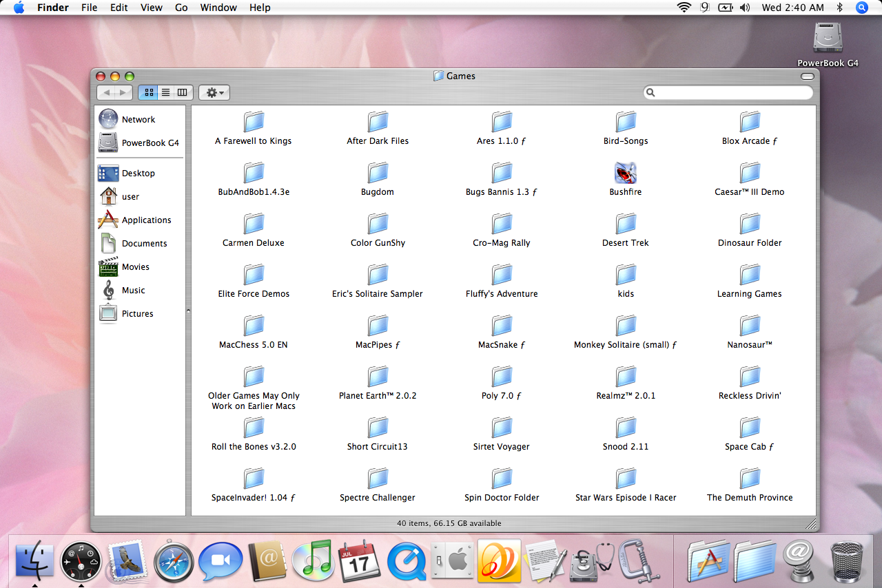
Task: Select the "Fluffy's Adventure" label
Action: coord(502,293)
